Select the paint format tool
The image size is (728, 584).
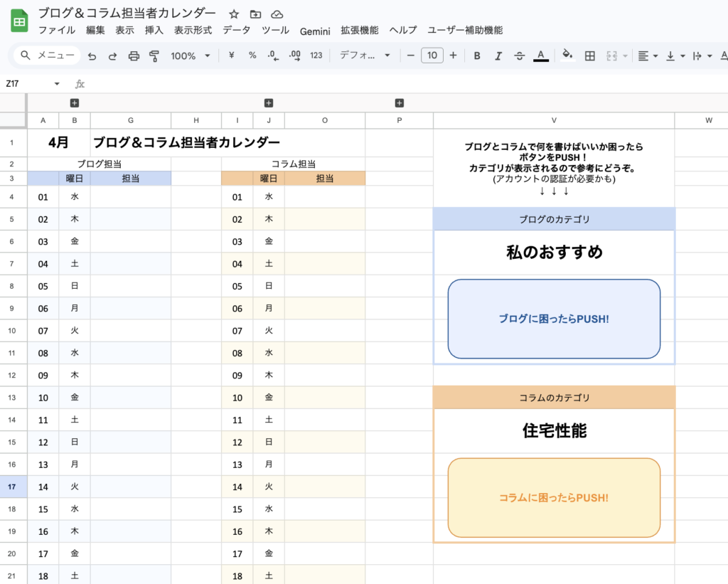154,55
